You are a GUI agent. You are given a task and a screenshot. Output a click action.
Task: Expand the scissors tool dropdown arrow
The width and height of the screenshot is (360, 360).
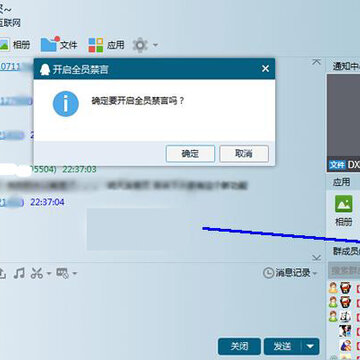(x=49, y=274)
